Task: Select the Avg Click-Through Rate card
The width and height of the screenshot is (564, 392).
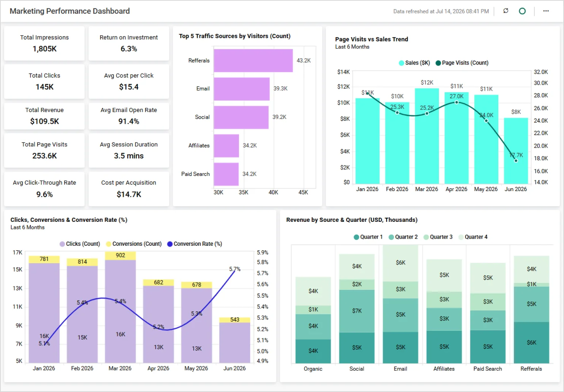Action: pyautogui.click(x=44, y=189)
